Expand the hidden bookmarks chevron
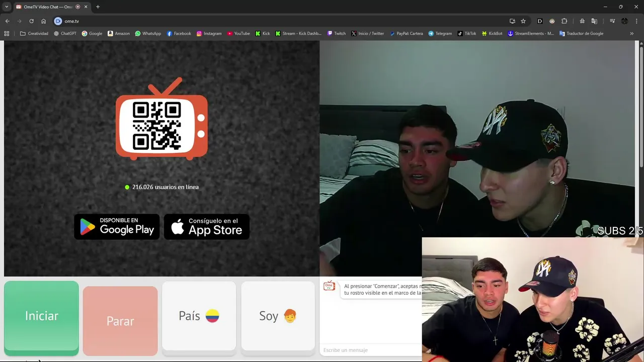The height and width of the screenshot is (362, 644). pos(632,34)
